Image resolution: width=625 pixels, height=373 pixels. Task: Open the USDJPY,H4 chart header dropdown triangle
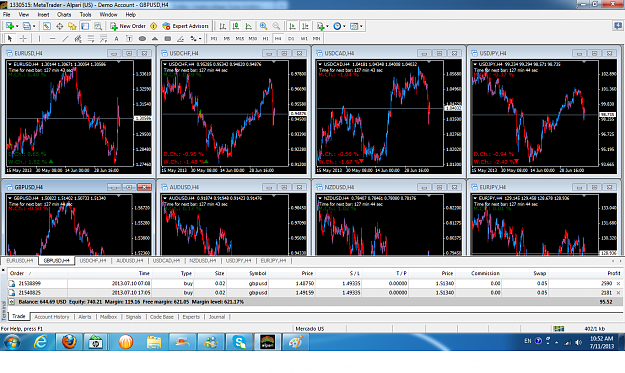475,64
